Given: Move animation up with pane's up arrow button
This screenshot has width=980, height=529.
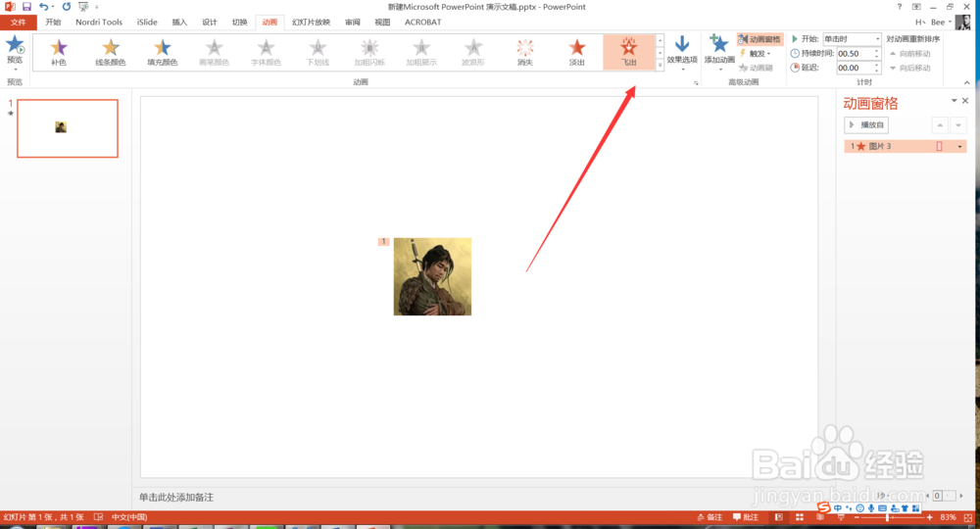Looking at the screenshot, I should coord(940,125).
